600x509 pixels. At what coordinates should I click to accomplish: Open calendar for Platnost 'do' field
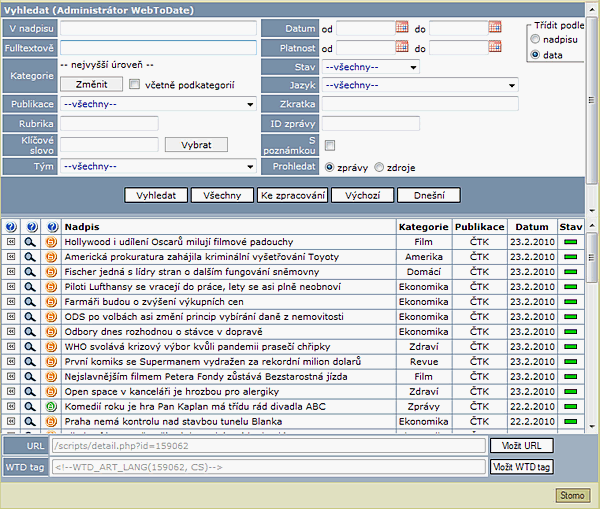tap(495, 47)
